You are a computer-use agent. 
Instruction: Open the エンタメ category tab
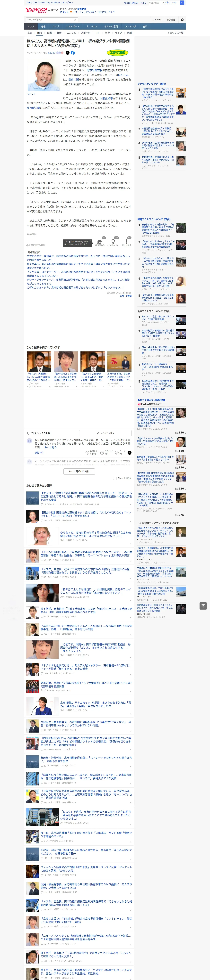pos(71,33)
